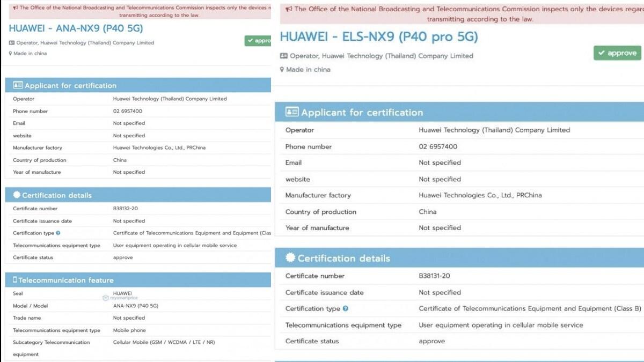Click the location pin beside Made in china, ANA-NX9 page
Image resolution: width=644 pixels, height=362 pixels.
pos(10,54)
